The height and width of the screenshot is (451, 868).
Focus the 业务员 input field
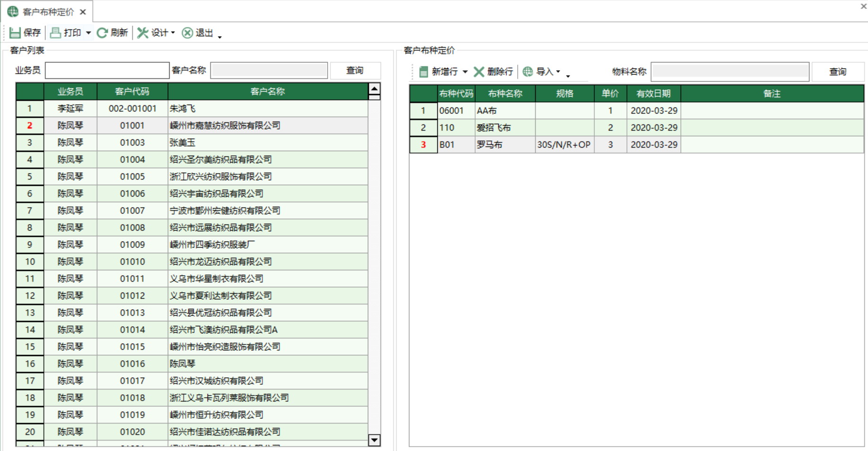pyautogui.click(x=107, y=70)
